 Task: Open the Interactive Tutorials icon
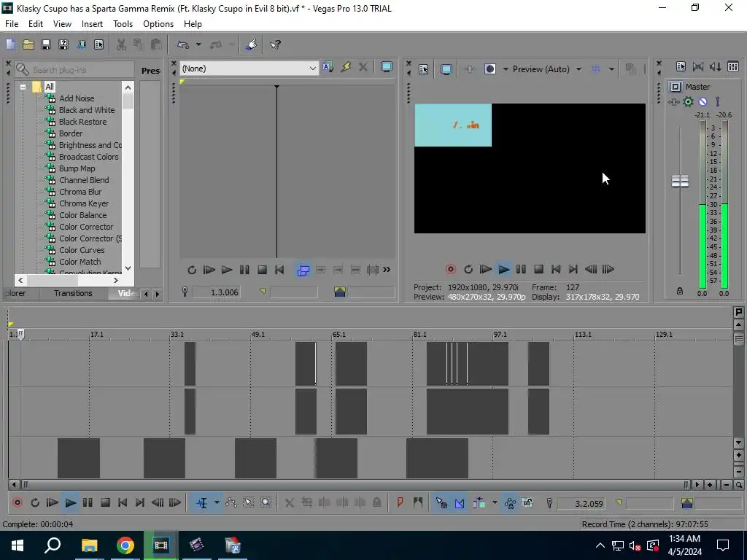pos(252,44)
